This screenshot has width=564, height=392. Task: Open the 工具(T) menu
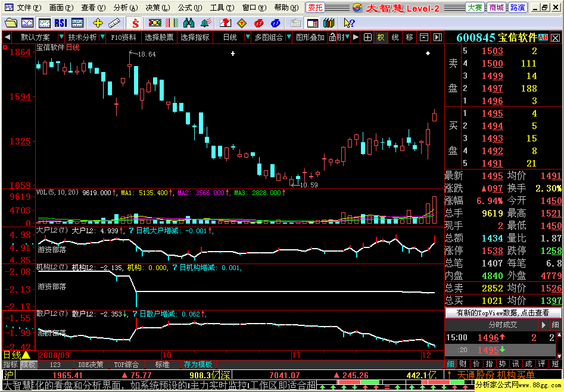click(x=222, y=7)
